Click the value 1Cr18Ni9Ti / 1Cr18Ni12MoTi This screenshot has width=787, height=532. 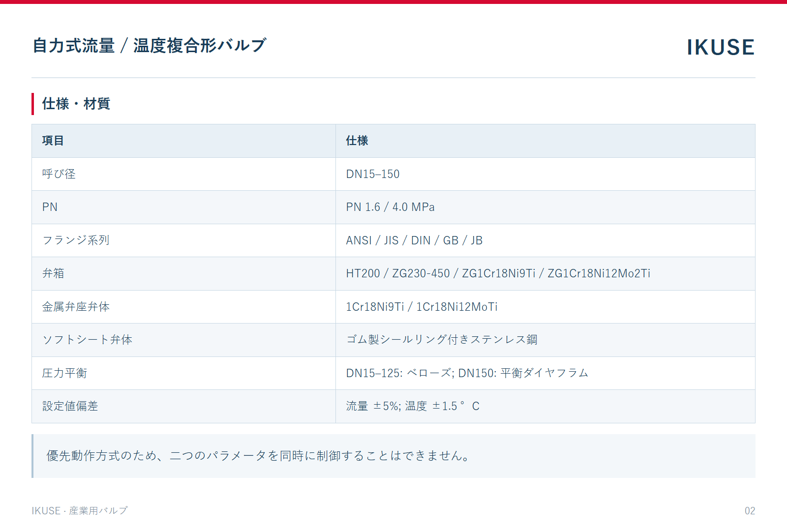point(422,307)
